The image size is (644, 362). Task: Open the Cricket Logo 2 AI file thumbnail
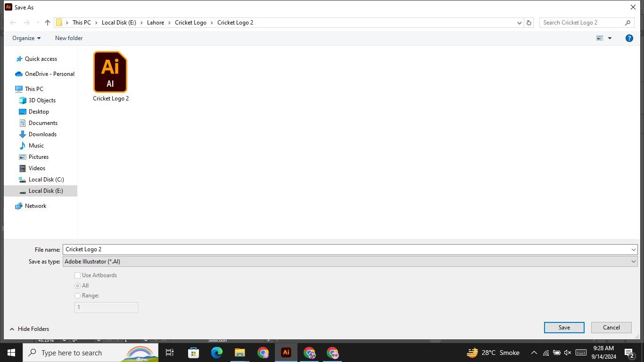pyautogui.click(x=110, y=72)
